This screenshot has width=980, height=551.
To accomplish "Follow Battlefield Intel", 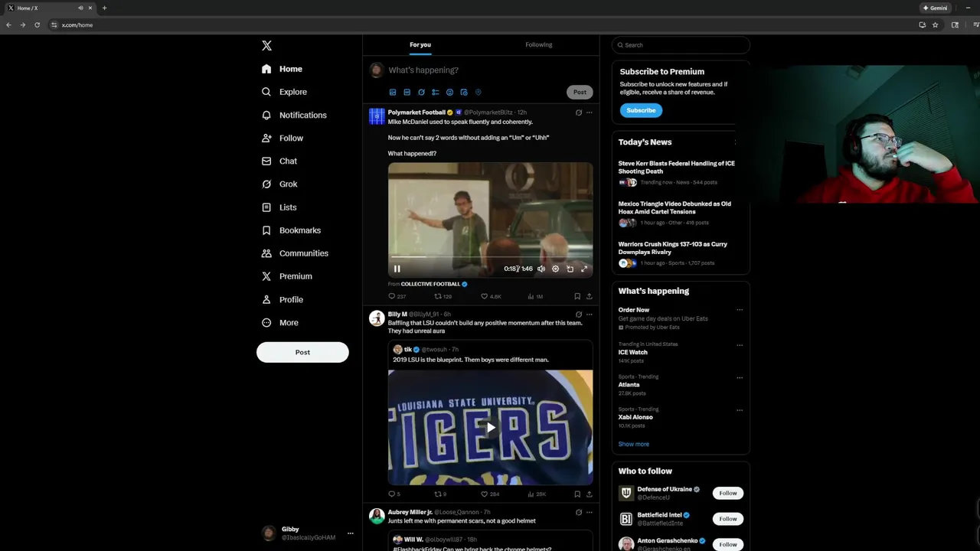I will coord(728,519).
